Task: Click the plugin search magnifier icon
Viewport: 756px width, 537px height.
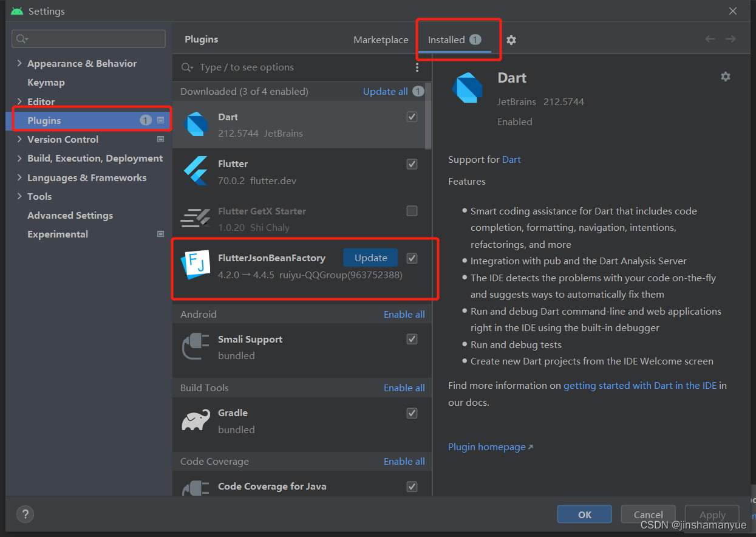Action: coord(188,67)
